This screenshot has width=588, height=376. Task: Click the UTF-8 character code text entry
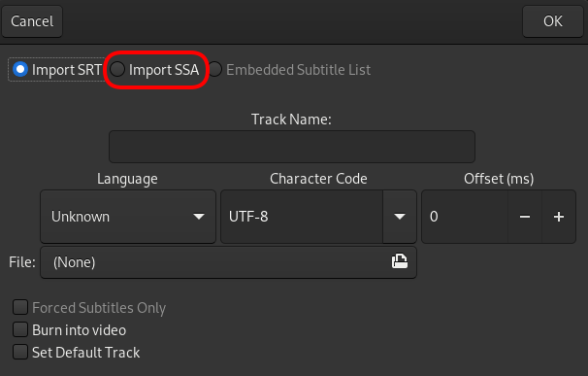pyautogui.click(x=302, y=217)
